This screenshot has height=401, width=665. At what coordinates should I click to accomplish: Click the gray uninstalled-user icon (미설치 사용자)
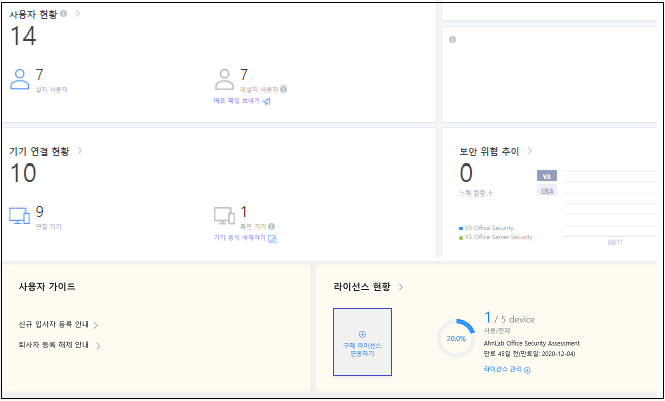pos(224,79)
